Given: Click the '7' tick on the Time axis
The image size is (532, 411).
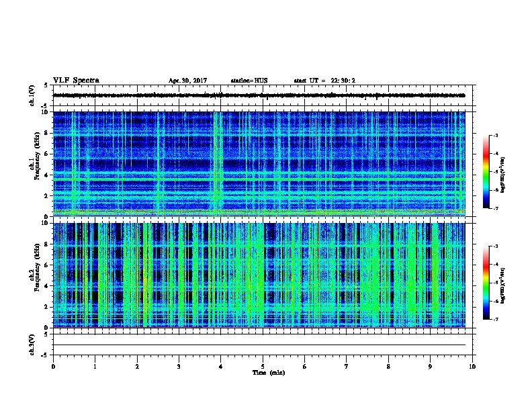Looking at the screenshot, I should [x=347, y=367].
